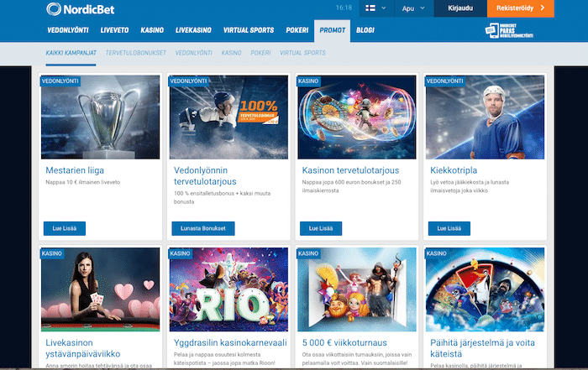The height and width of the screenshot is (370, 588).
Task: Click Kasino tag on Kasinon tervetulotarjous card
Action: pos(308,81)
